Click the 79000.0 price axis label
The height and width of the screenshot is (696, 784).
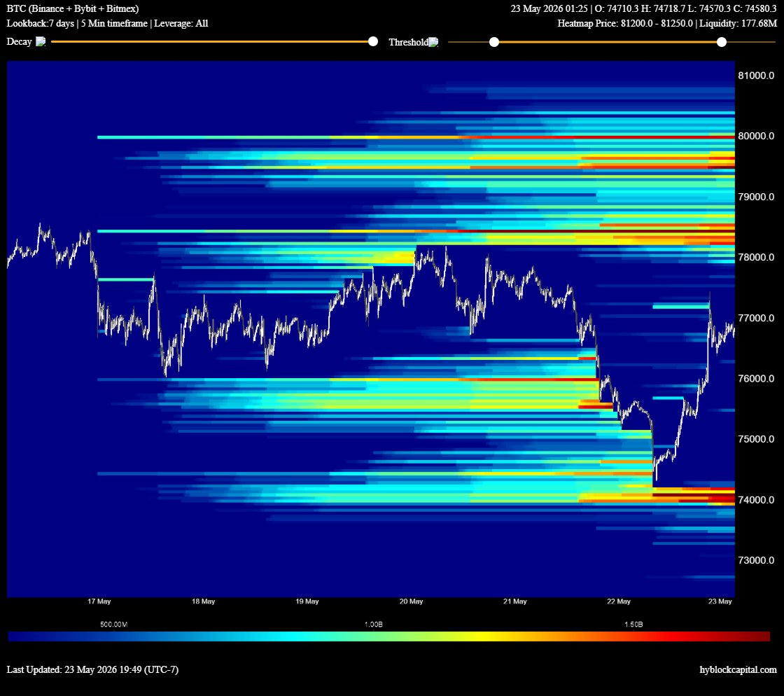tap(756, 197)
